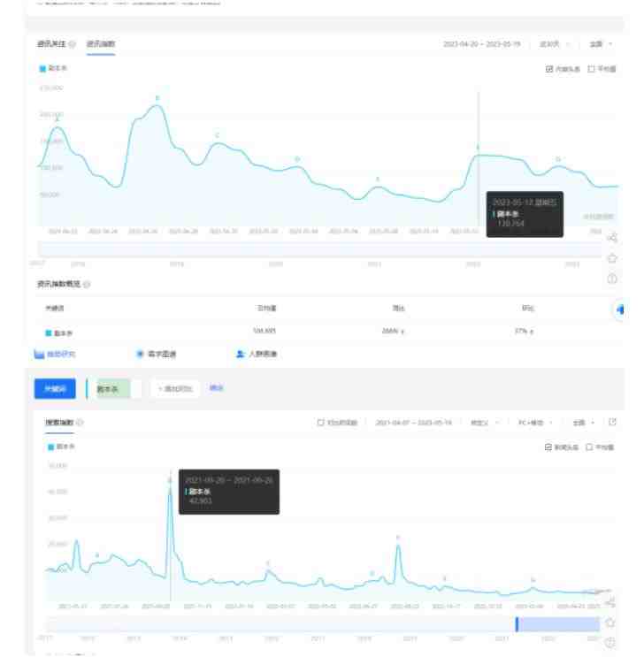Screen dimensions: 644x657
Task: Click the info icon beside 搜索指数
Action: click(x=80, y=423)
